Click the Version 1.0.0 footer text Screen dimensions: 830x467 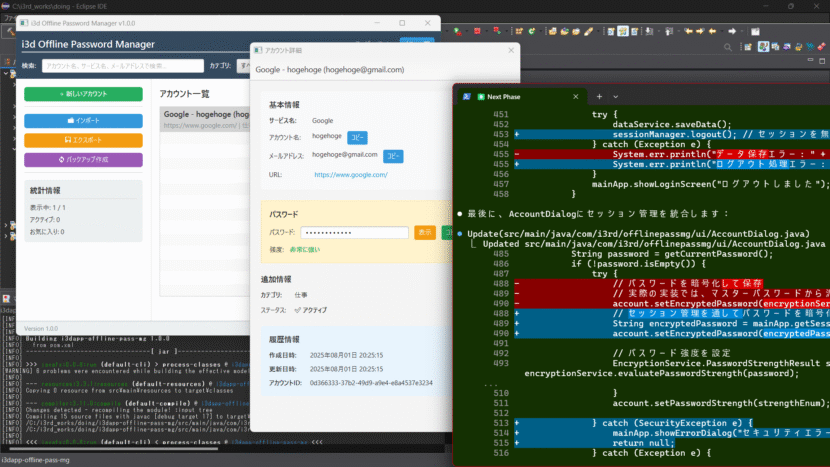point(41,329)
